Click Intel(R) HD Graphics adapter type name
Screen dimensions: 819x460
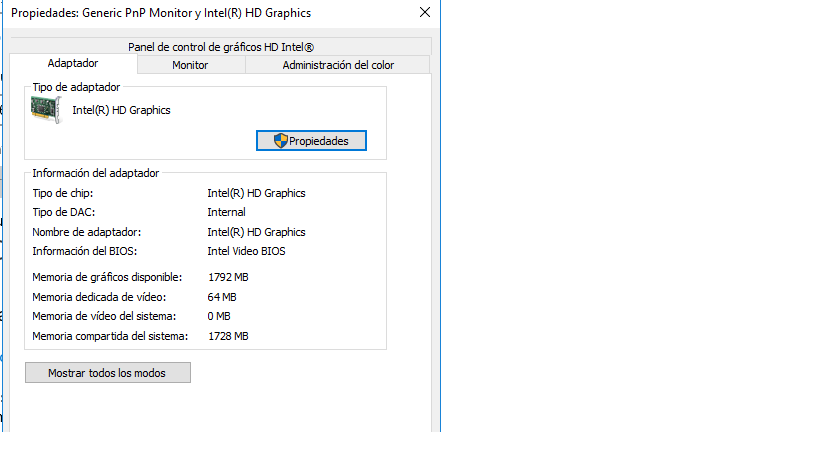(121, 110)
